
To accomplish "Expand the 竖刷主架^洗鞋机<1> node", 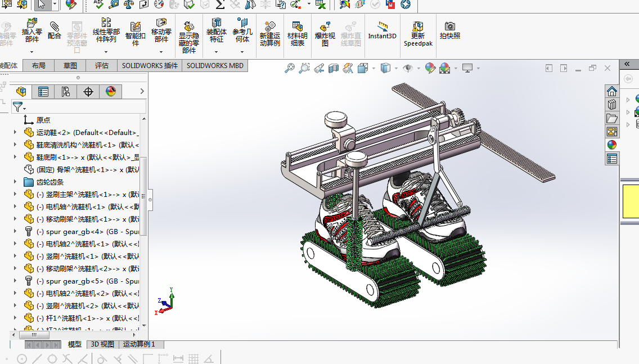I will [x=15, y=194].
